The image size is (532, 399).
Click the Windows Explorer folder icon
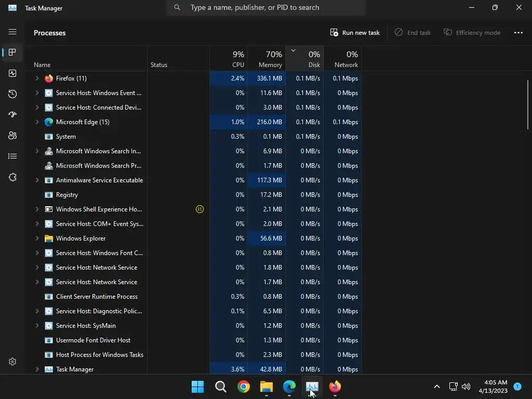tap(49, 238)
